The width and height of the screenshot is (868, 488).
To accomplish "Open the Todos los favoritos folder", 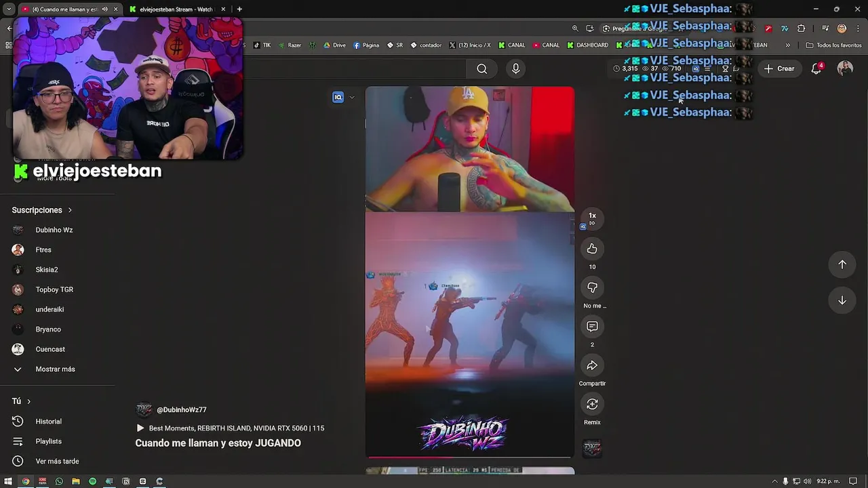I will click(833, 45).
